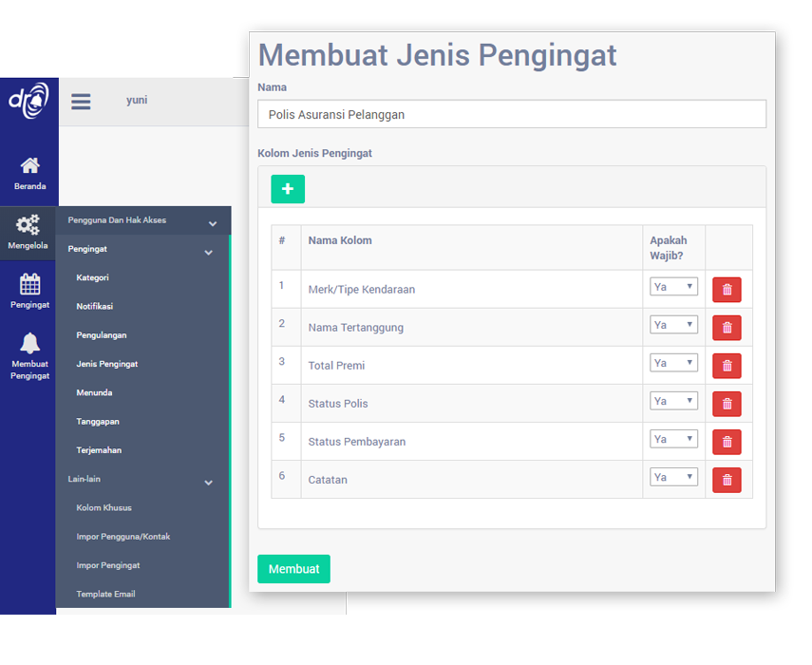The width and height of the screenshot is (812, 665).
Task: Collapse the Lain-lain menu section
Action: (208, 483)
